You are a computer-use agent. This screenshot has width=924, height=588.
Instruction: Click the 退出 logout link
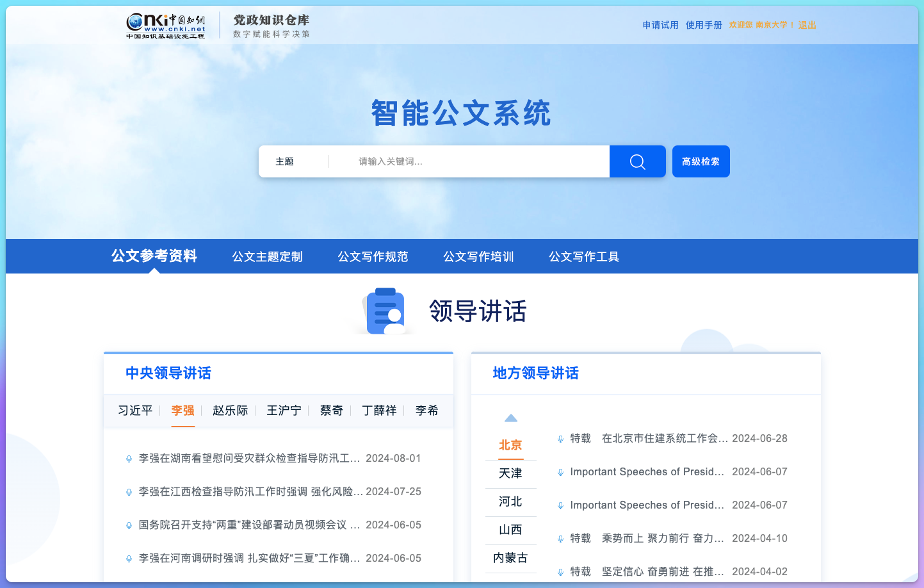coord(806,25)
